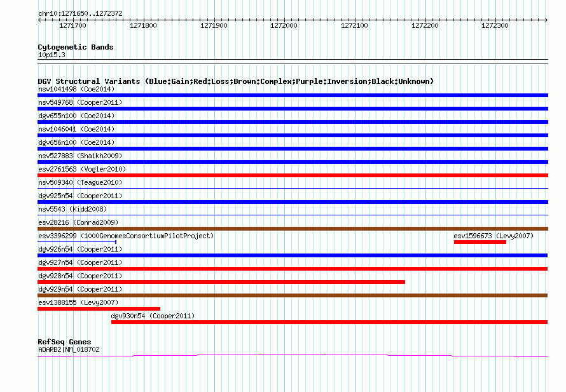The image size is (566, 392).
Task: Click the 10p15.3 band label
Action: 52,55
